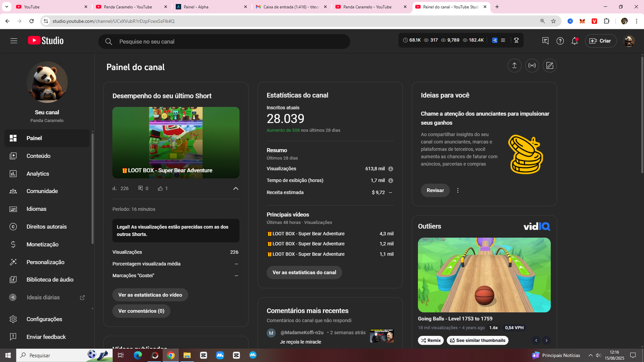Open vidIQ menu lines icon

coord(503,40)
